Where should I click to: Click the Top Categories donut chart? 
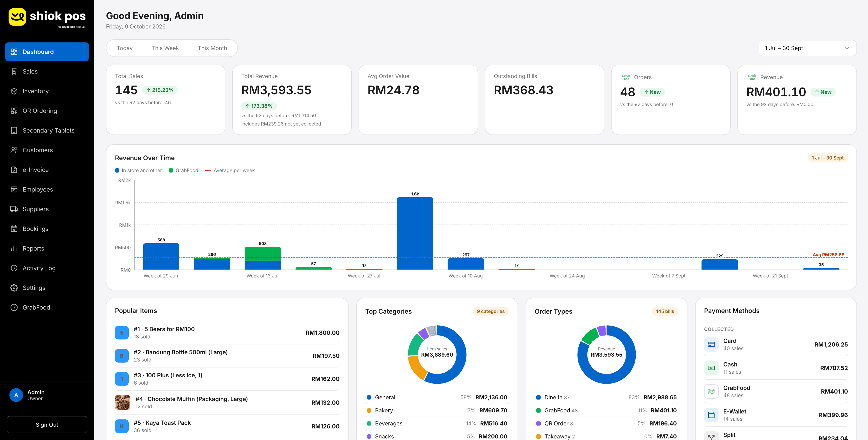(x=437, y=354)
